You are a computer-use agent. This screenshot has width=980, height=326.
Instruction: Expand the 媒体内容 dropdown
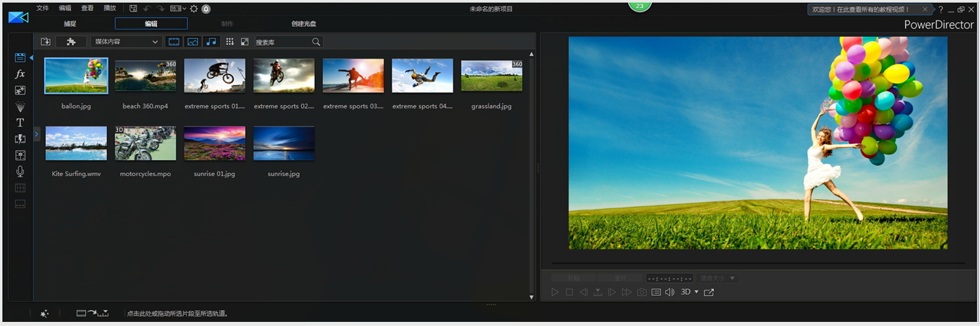pyautogui.click(x=126, y=42)
